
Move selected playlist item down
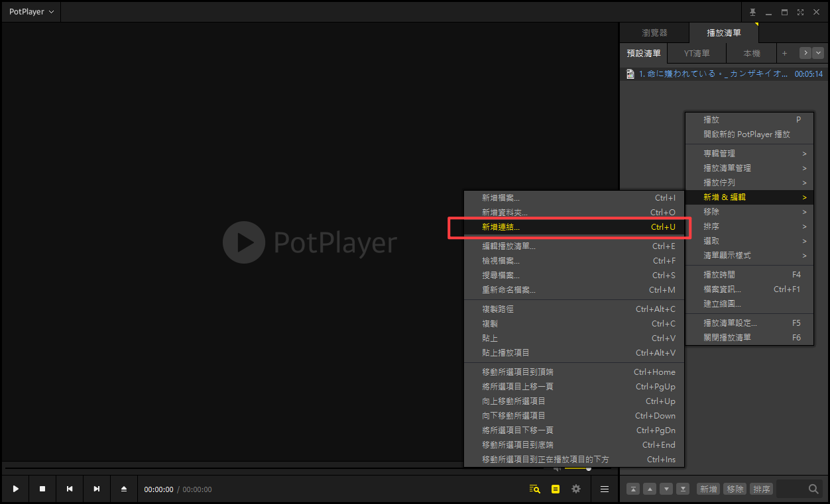coord(667,489)
